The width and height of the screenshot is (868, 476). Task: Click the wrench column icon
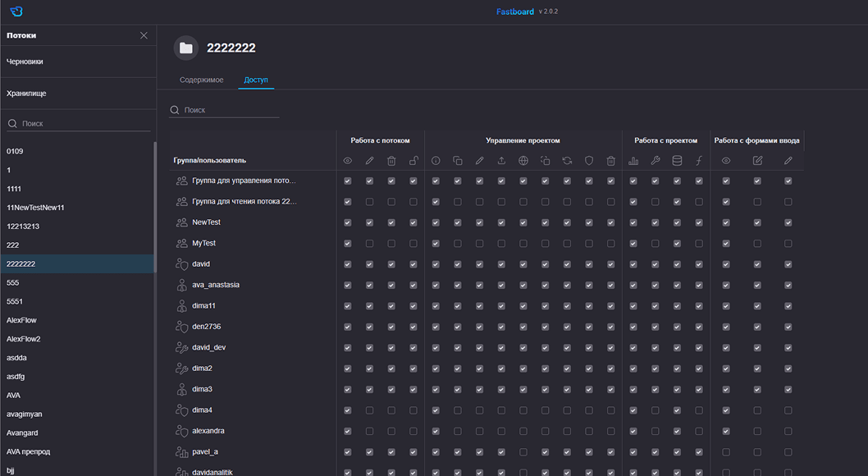656,161
